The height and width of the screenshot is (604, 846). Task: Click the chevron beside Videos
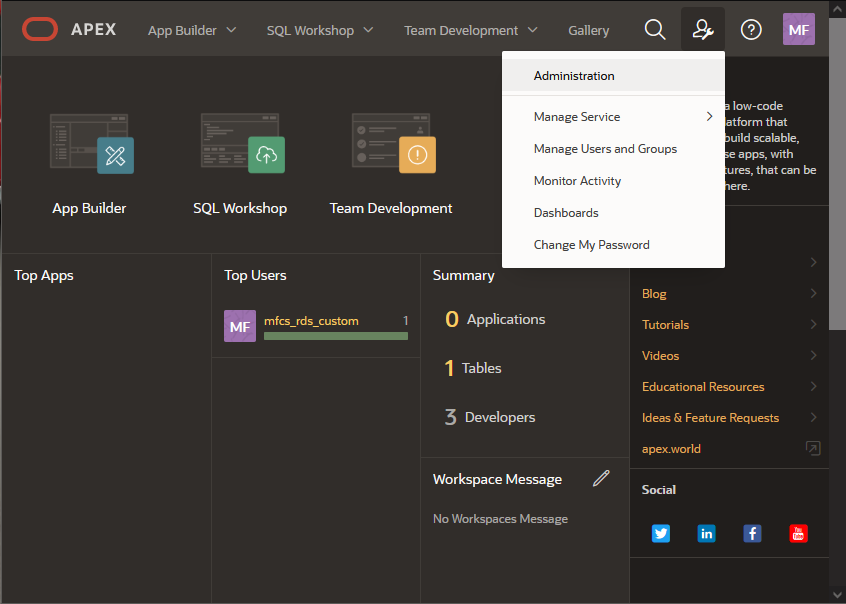tap(813, 355)
